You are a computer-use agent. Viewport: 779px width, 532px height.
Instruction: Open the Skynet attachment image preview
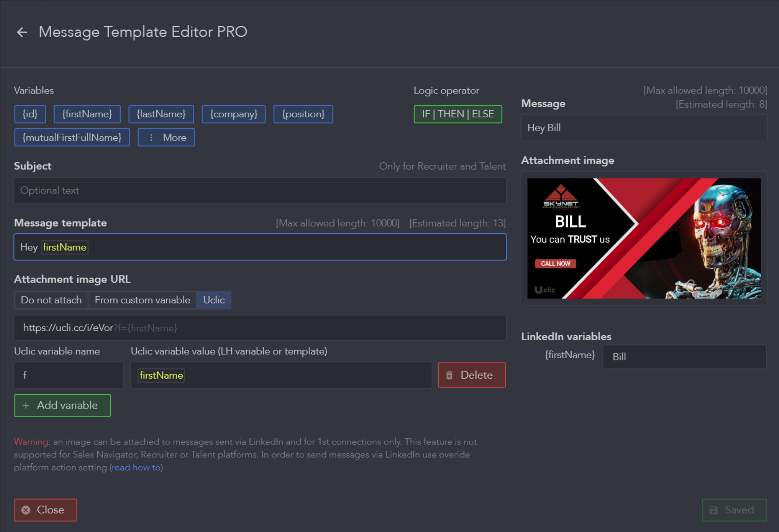pyautogui.click(x=644, y=238)
